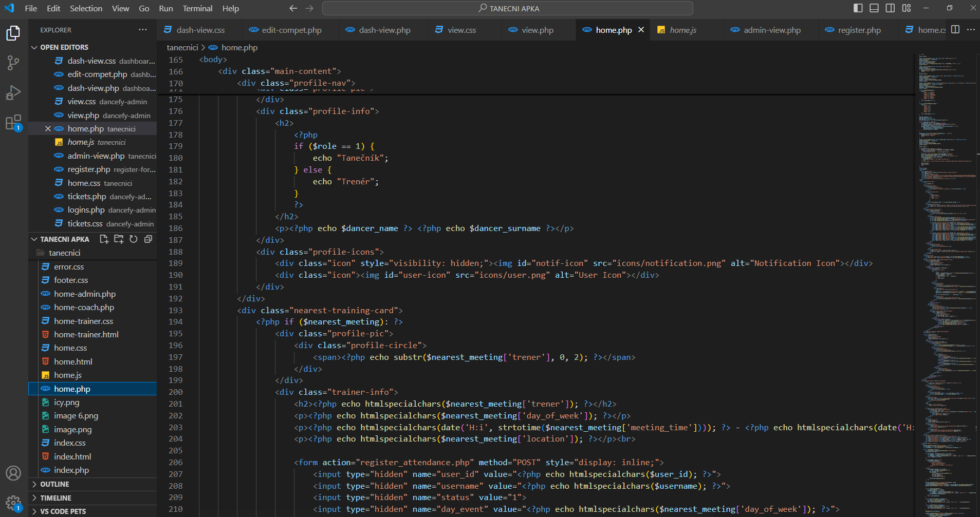Close home.php in Open Editors list
The height and width of the screenshot is (517, 980).
click(48, 129)
